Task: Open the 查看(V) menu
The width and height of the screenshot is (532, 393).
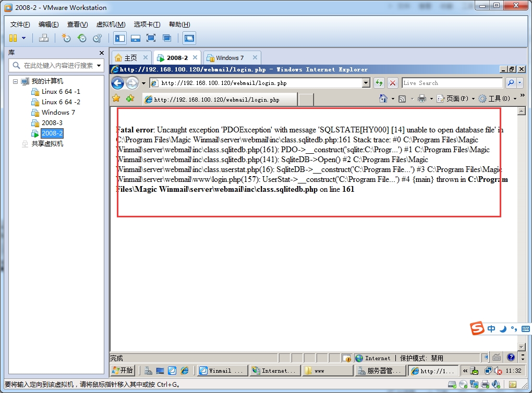Action: coord(77,24)
